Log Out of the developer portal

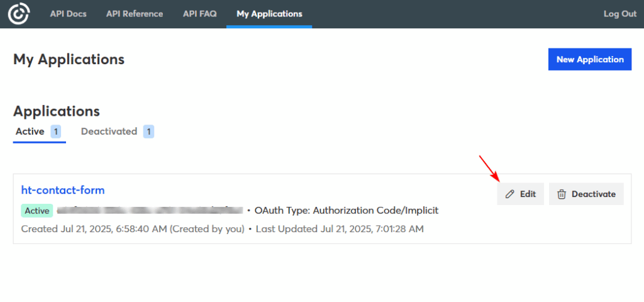(x=620, y=14)
